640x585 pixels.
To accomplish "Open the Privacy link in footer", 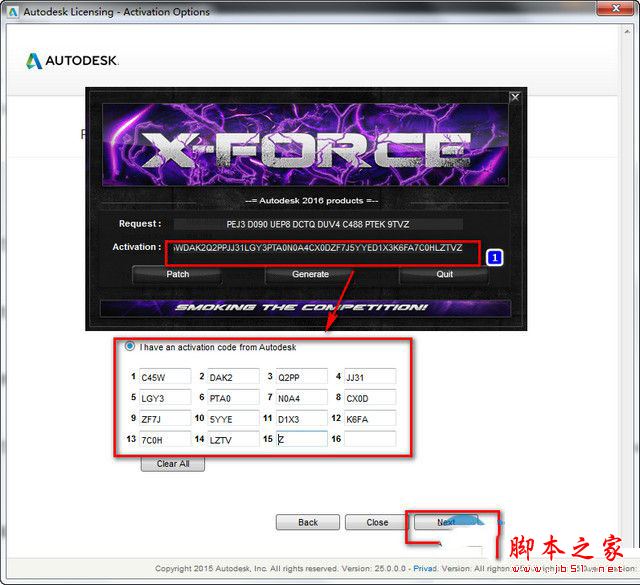I will pos(425,568).
